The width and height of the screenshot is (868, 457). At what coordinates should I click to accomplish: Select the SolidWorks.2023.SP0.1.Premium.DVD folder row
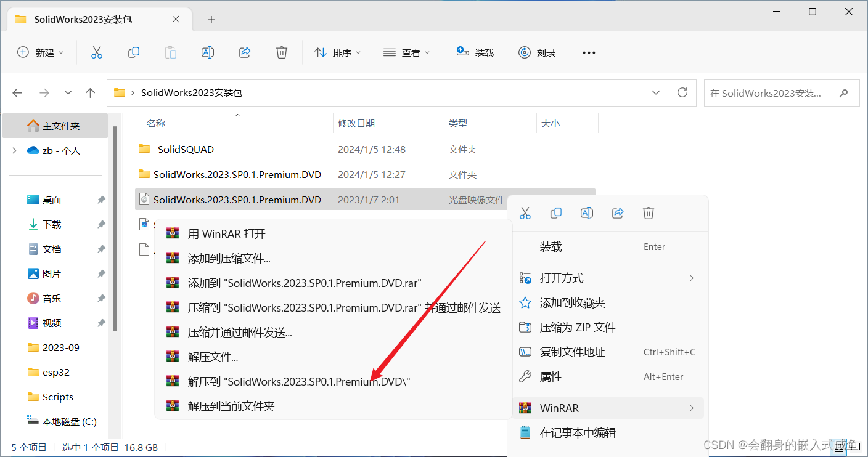click(365, 174)
